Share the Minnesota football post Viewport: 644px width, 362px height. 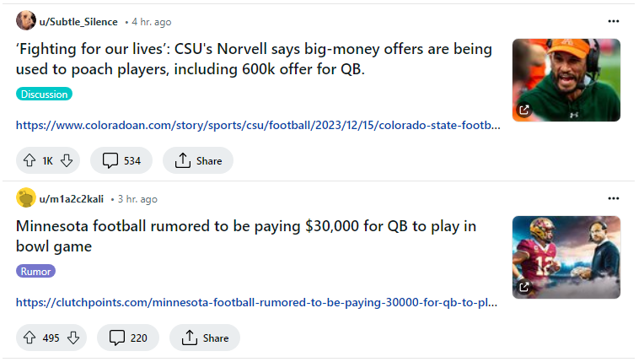[204, 338]
